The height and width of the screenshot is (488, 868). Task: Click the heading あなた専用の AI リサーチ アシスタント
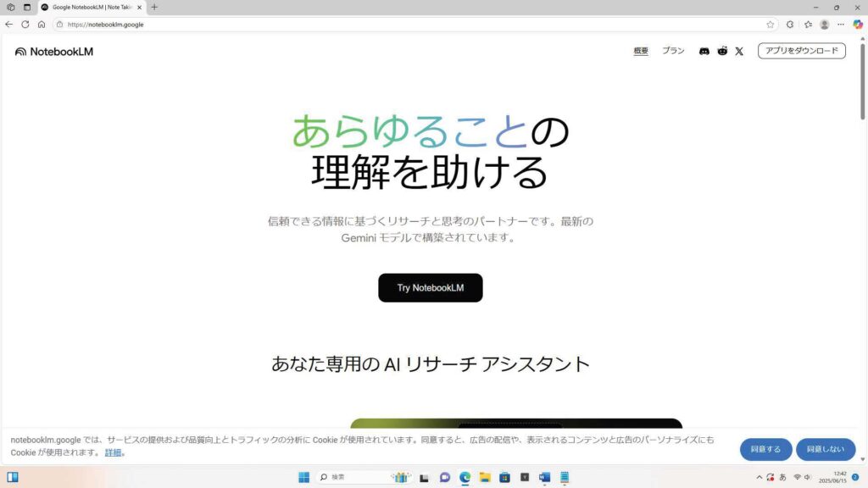coord(430,364)
